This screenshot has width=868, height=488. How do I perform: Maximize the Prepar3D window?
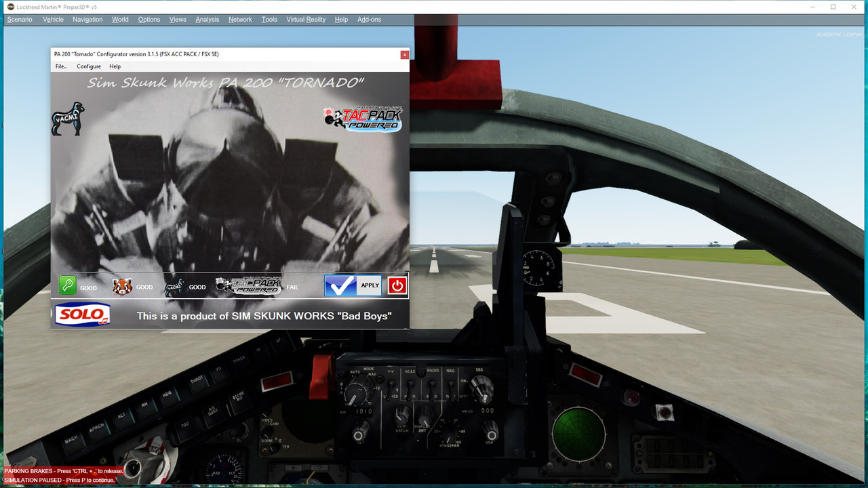point(833,7)
